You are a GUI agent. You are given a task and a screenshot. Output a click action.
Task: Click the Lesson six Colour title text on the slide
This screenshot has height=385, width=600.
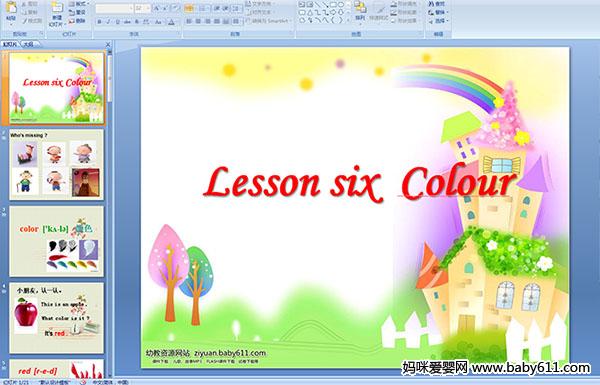[x=359, y=184]
